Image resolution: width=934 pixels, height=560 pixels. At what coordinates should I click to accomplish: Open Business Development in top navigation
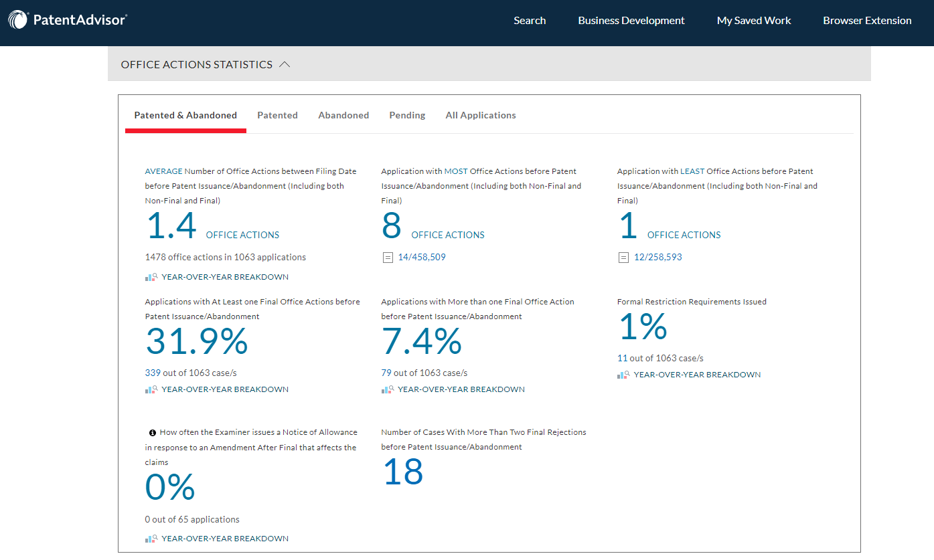tap(631, 21)
